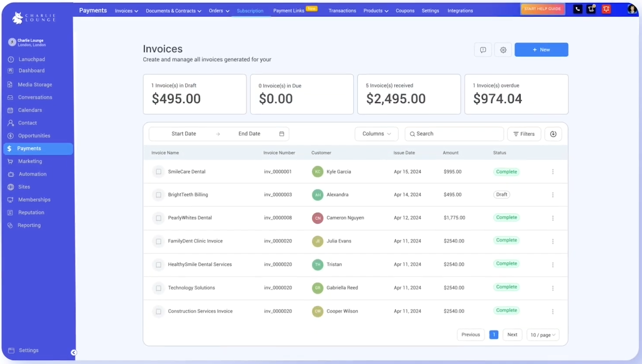The height and width of the screenshot is (364, 642).
Task: Click the announcements icon beside the phone
Action: [592, 9]
